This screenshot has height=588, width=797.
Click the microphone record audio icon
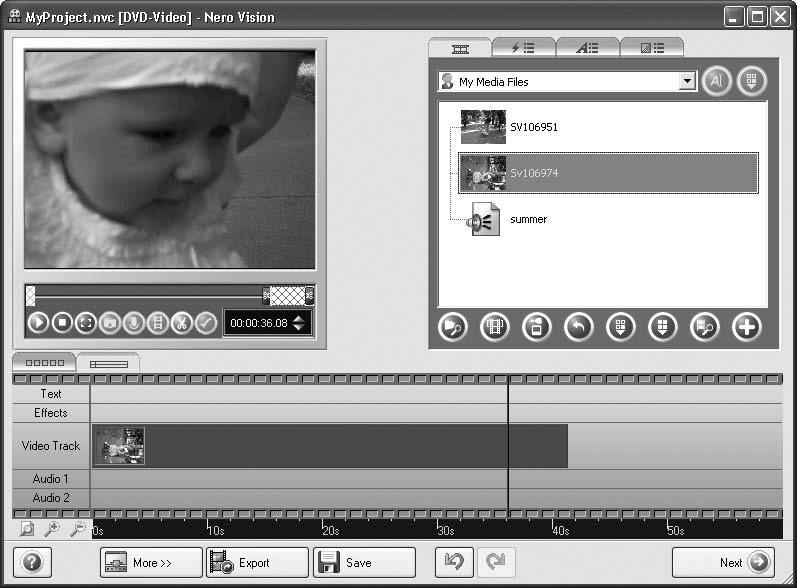coord(134,323)
